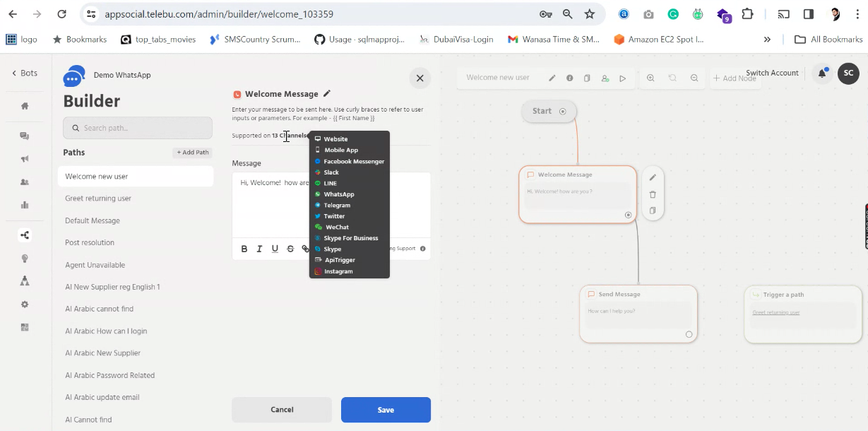Open the notifications bell

(x=823, y=73)
